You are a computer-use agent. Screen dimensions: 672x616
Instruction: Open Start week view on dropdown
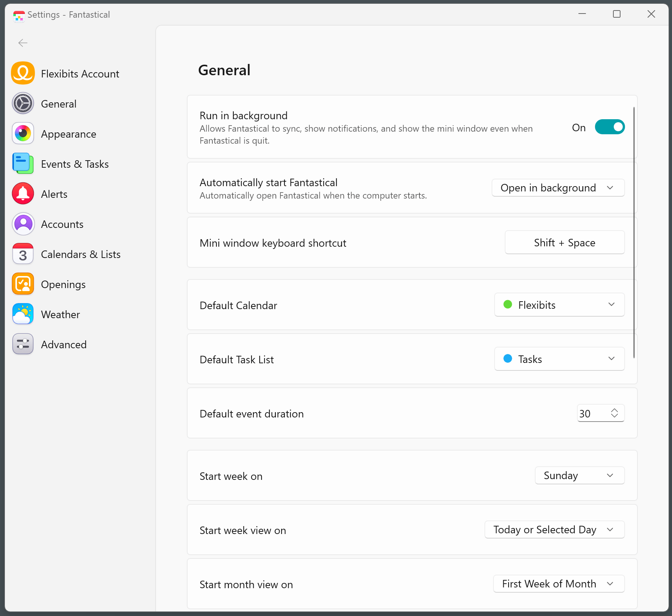[x=554, y=530]
